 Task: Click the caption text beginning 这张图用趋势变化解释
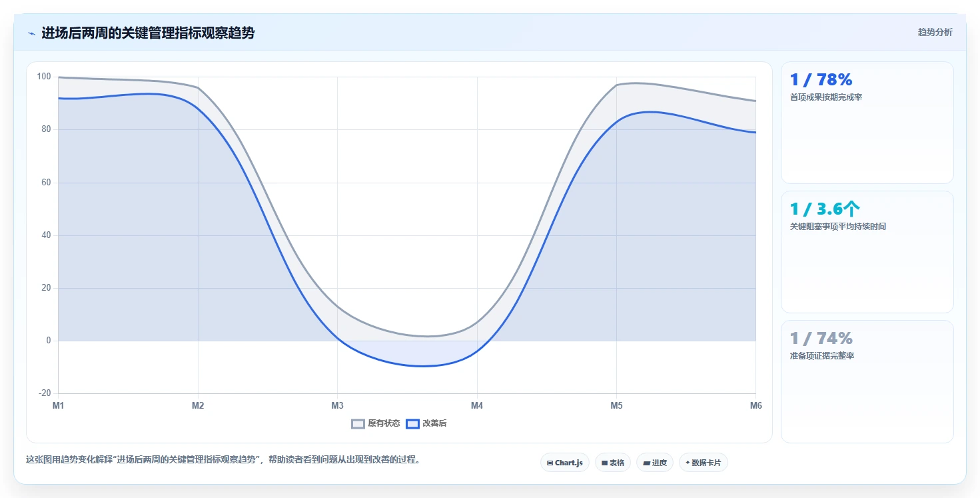tap(223, 460)
